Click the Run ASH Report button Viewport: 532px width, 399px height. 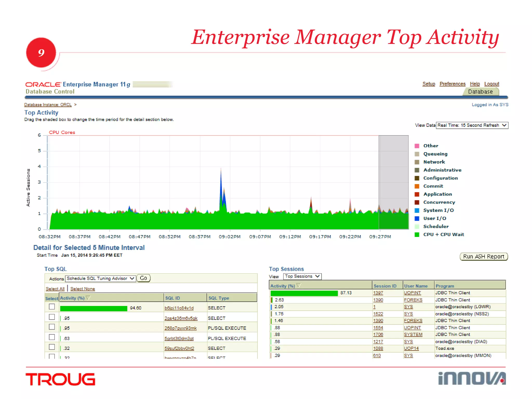tap(484, 257)
